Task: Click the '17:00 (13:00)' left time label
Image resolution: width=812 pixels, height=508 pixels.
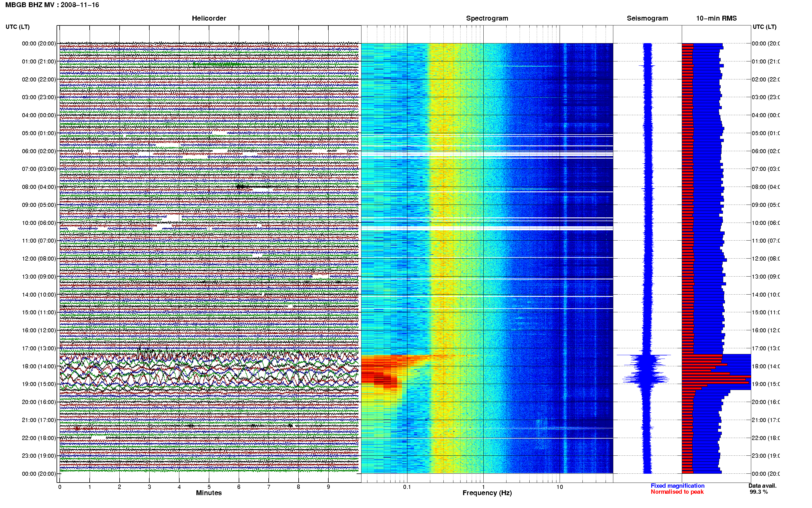Action: [39, 348]
